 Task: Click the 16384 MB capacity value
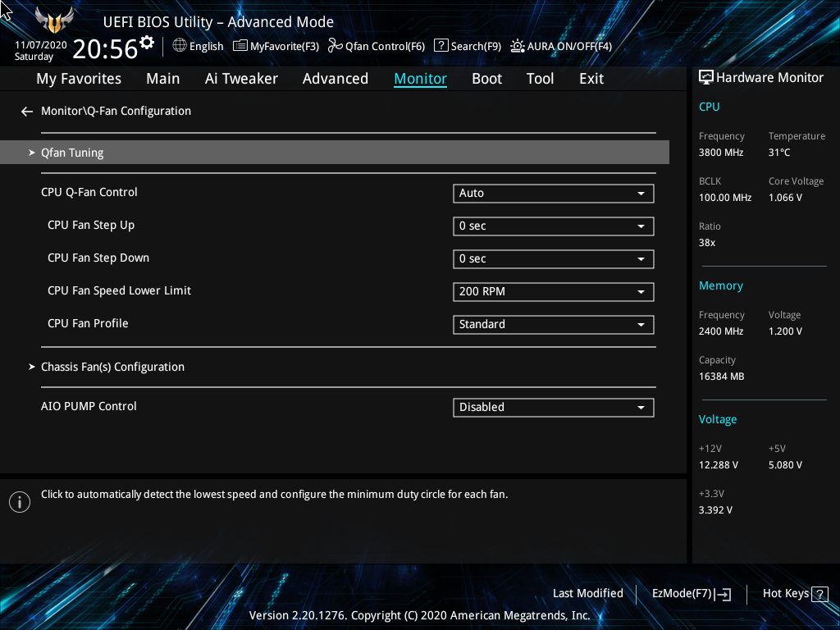pos(722,377)
